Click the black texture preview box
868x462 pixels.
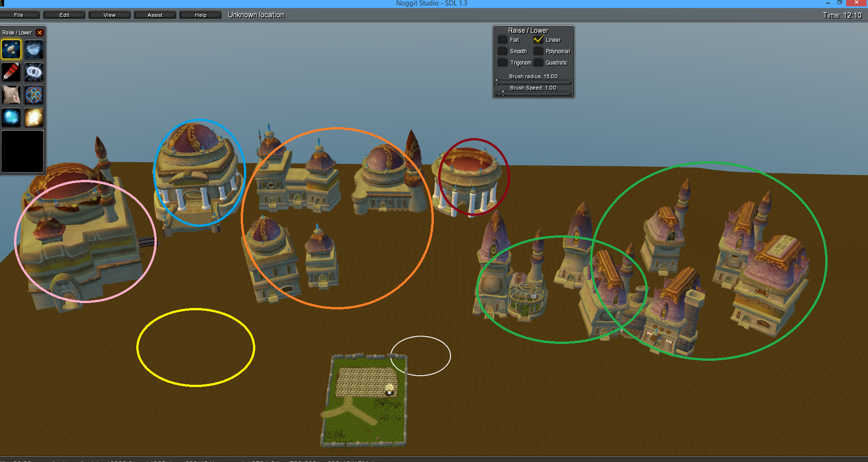coord(23,152)
